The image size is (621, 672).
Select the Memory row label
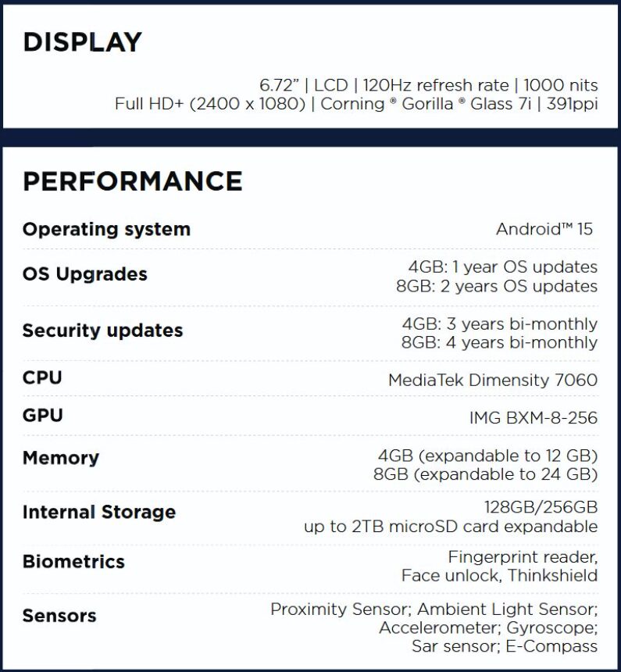click(x=61, y=458)
